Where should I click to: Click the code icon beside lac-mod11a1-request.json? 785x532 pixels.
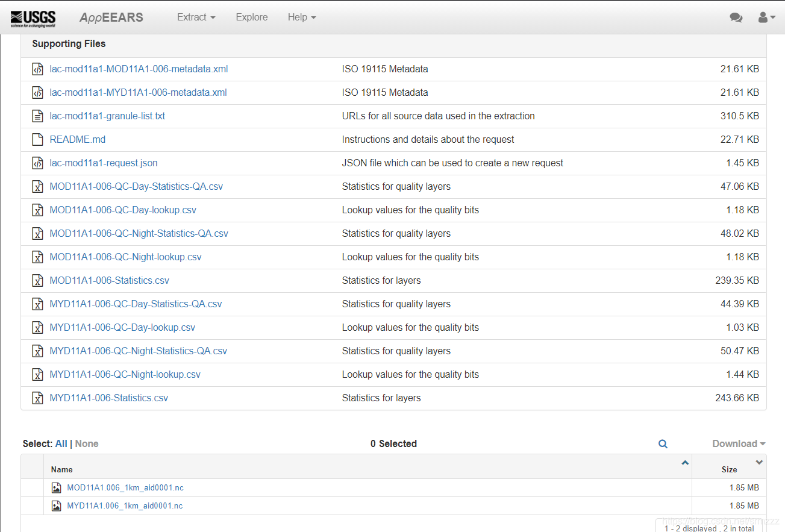(x=37, y=163)
